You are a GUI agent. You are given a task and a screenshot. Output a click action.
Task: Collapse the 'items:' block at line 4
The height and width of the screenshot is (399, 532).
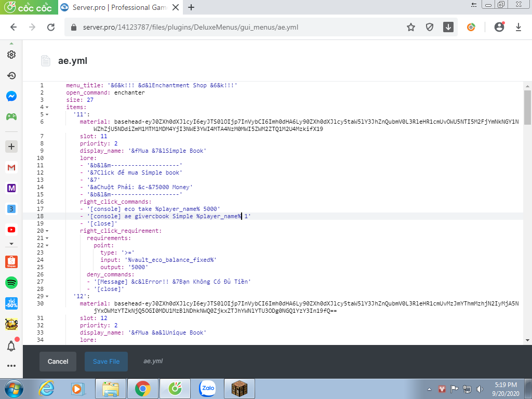[x=47, y=107]
